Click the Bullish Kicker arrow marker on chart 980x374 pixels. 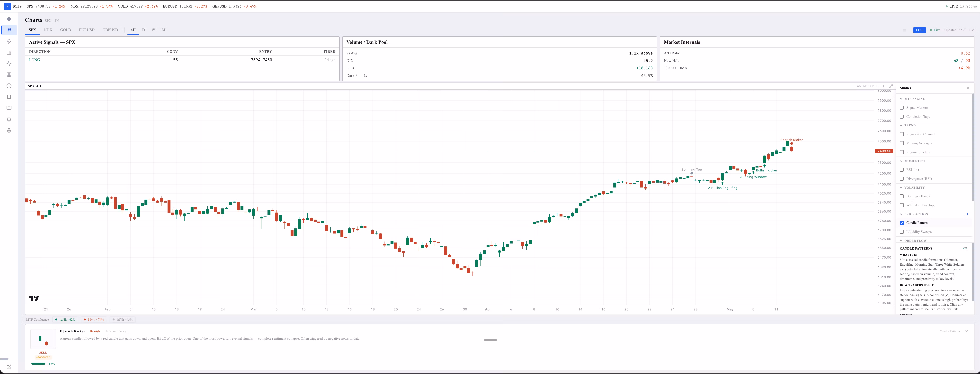[x=765, y=166]
